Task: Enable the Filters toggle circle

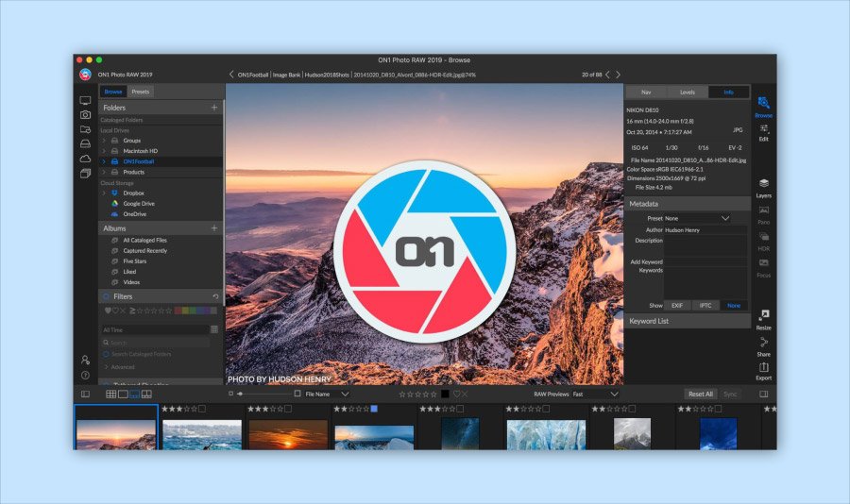Action: point(106,297)
